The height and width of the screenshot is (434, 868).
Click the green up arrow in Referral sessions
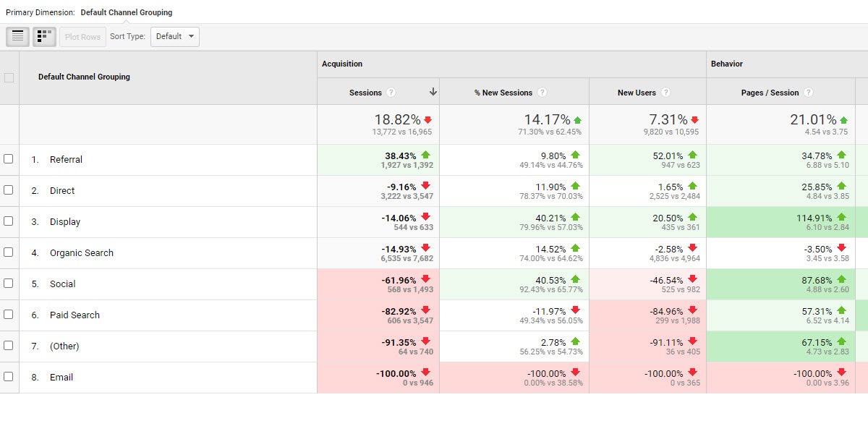pyautogui.click(x=425, y=155)
